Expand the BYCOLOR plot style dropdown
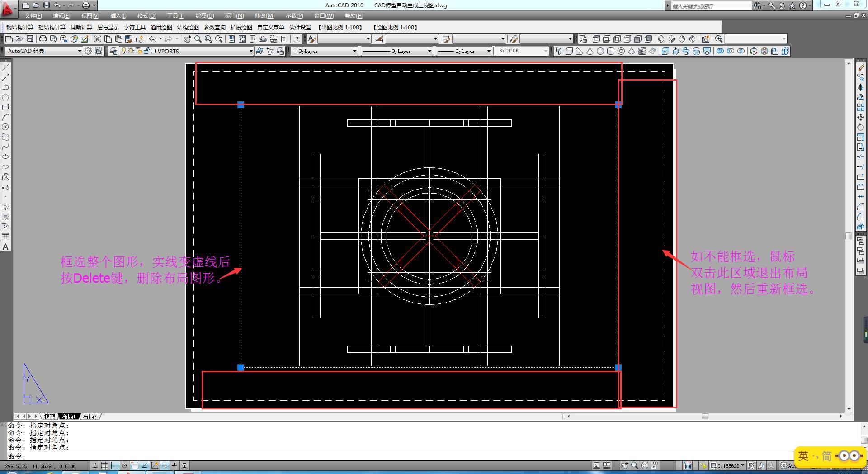868x474 pixels. coord(522,51)
